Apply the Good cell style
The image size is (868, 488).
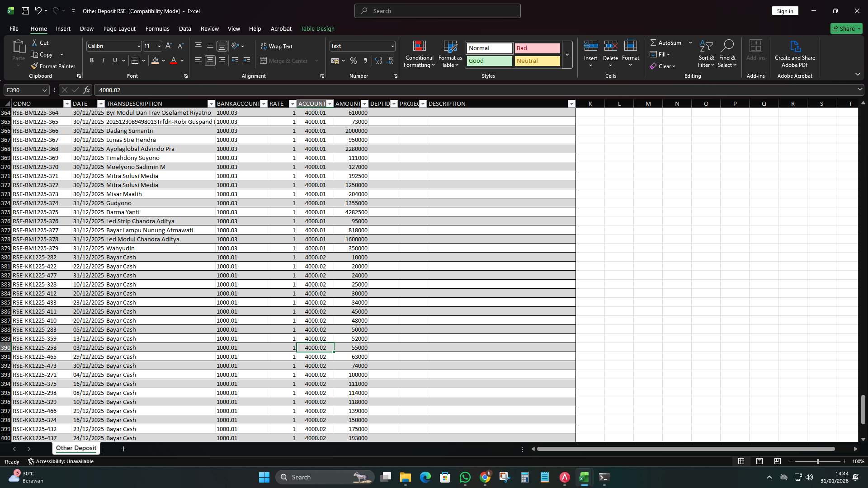pyautogui.click(x=489, y=61)
